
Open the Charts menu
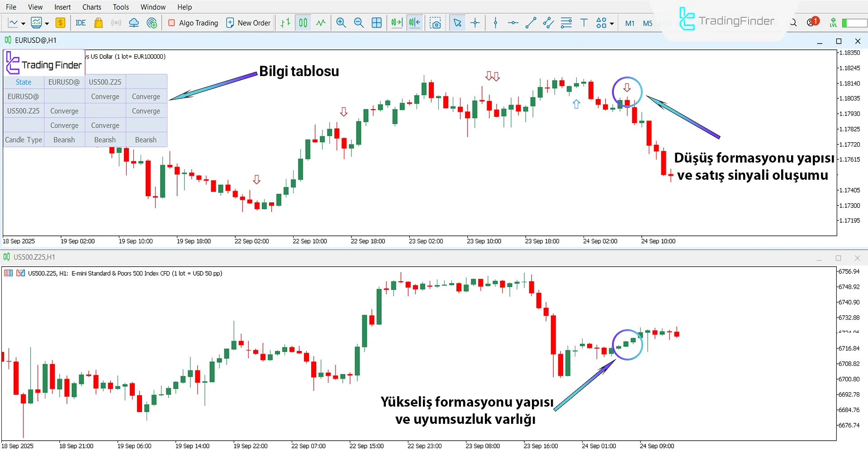click(x=91, y=7)
